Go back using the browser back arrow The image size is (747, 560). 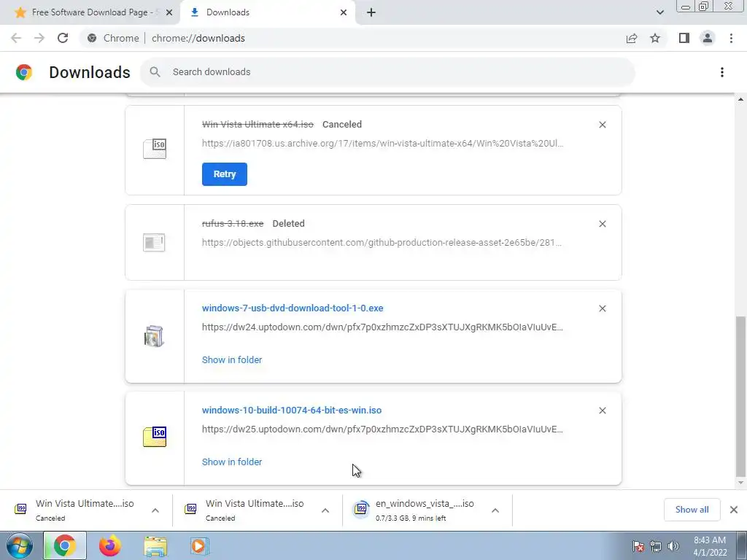(16, 38)
